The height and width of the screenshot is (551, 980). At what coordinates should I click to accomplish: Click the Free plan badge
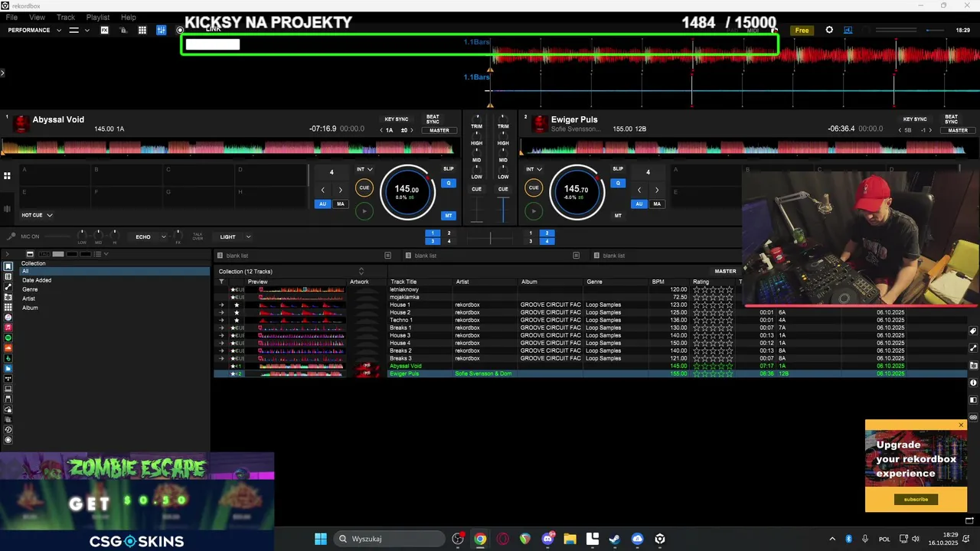click(802, 30)
